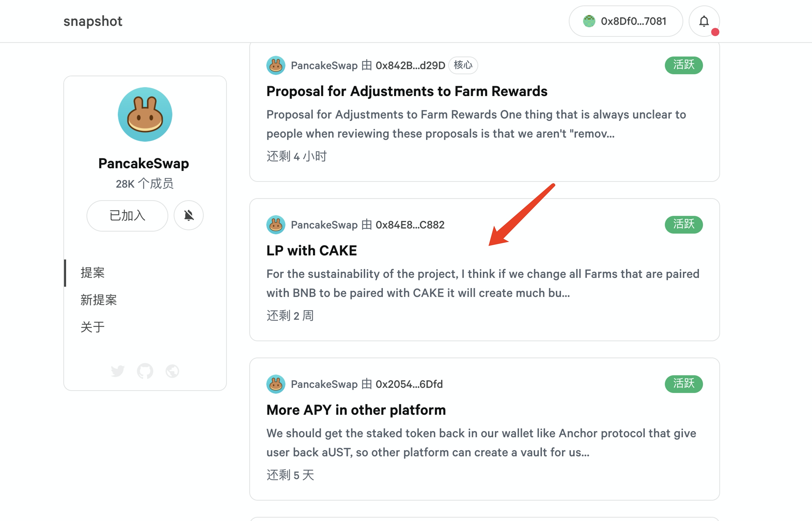Click the 核心 badge next to 0x842B...d29D

coord(463,65)
